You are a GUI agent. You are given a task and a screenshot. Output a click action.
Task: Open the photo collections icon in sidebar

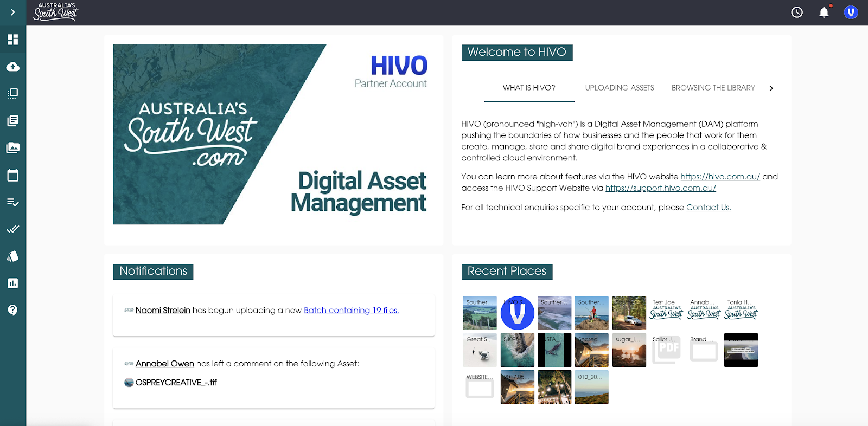click(13, 147)
